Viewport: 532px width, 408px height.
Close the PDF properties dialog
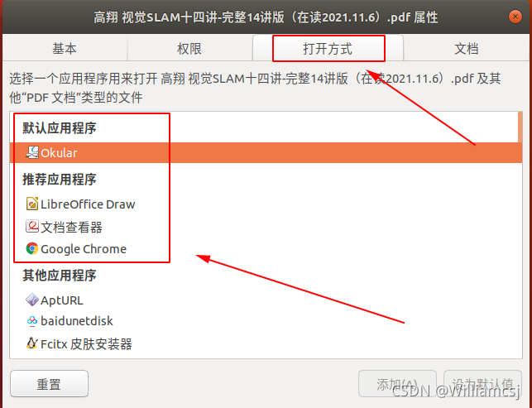(x=515, y=17)
